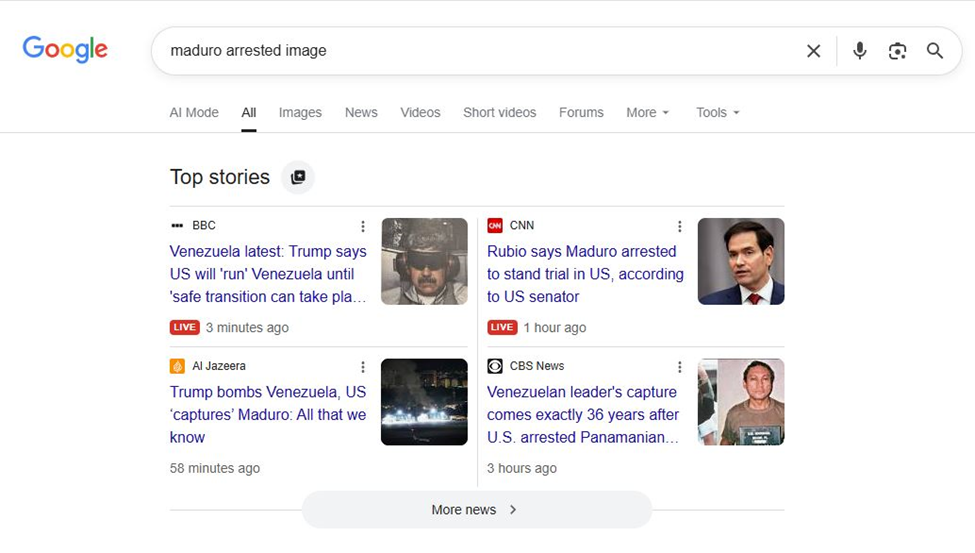Viewport: 975px width, 553px height.
Task: Open Al Jazeera 'Trump bombs Venezuela' headline
Action: pyautogui.click(x=268, y=415)
